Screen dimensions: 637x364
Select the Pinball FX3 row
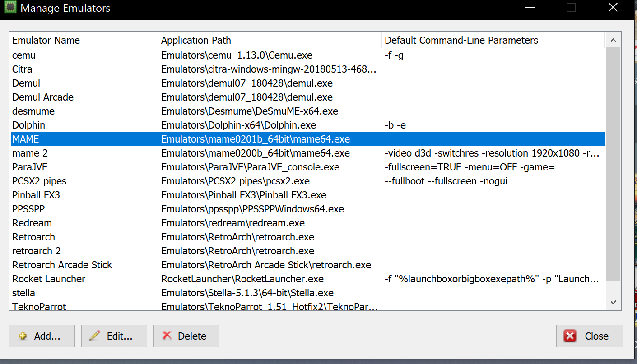(x=308, y=195)
